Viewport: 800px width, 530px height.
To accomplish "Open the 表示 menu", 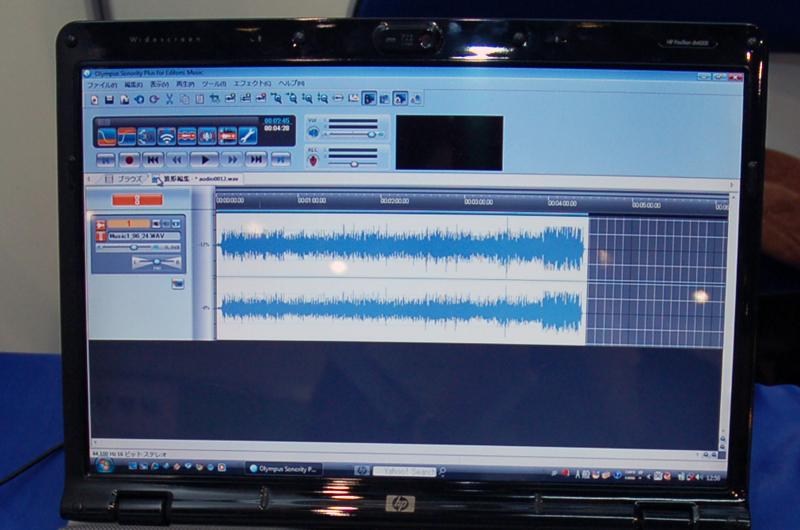I will [x=159, y=84].
